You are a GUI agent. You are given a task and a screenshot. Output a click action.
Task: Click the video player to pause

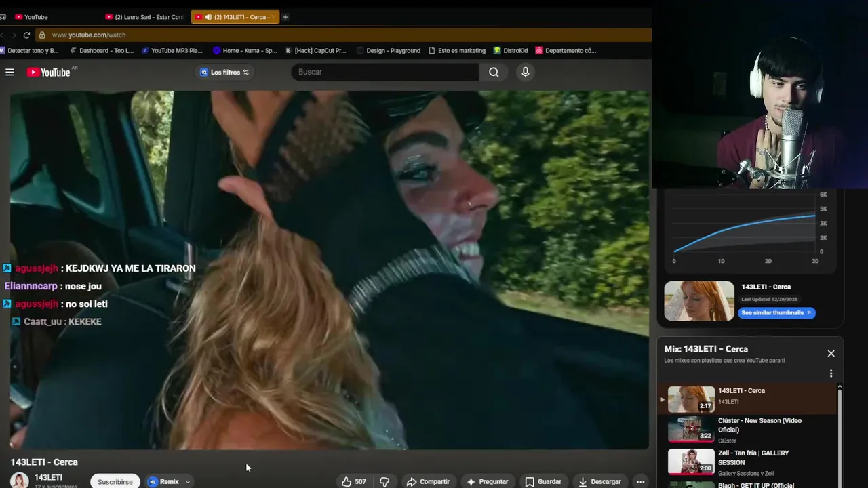point(330,270)
